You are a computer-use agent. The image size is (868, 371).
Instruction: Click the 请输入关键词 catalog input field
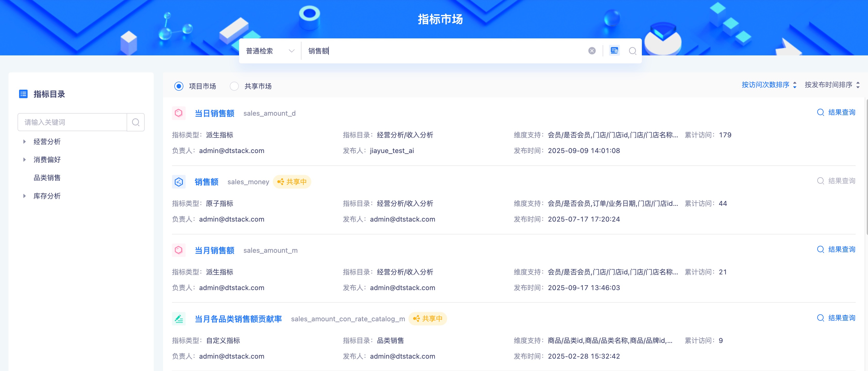click(72, 122)
